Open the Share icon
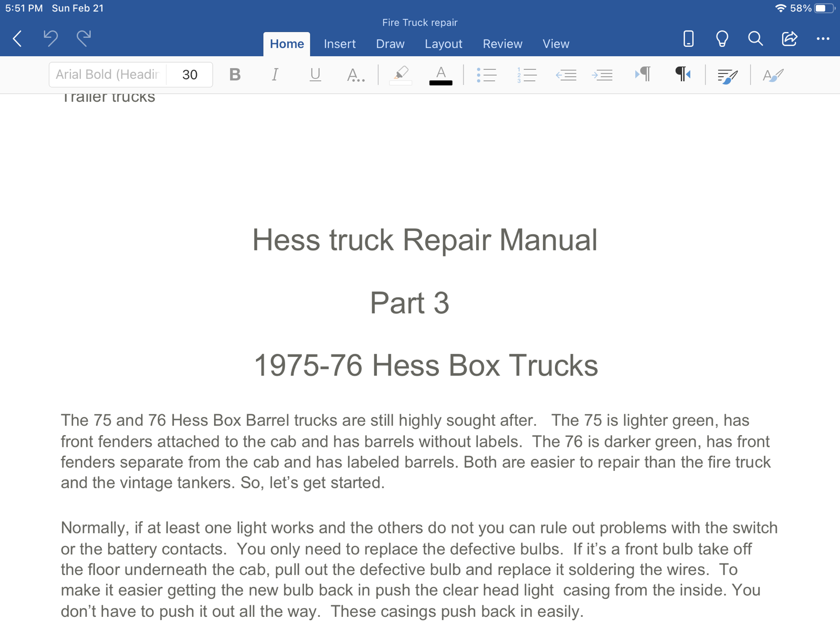The image size is (840, 630). point(789,38)
